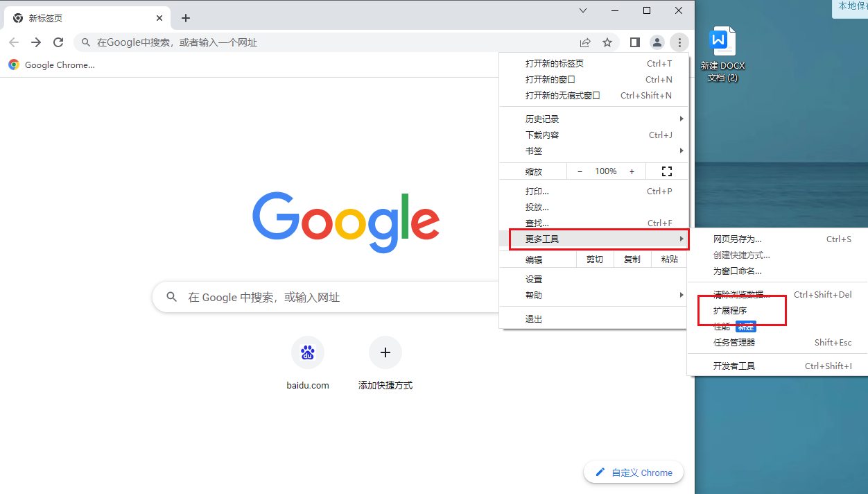This screenshot has width=868, height=494.
Task: Open 扩展程序 from the submenu
Action: pyautogui.click(x=777, y=310)
